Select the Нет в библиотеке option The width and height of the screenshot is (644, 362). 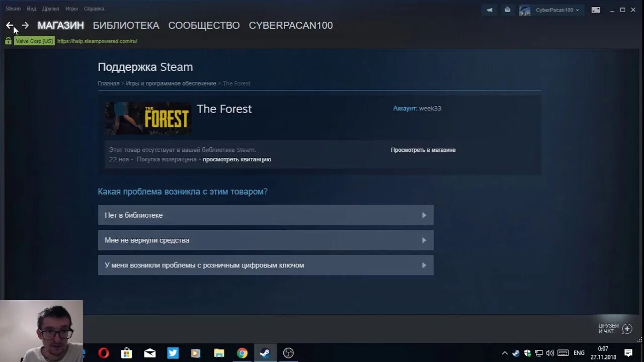coord(266,215)
